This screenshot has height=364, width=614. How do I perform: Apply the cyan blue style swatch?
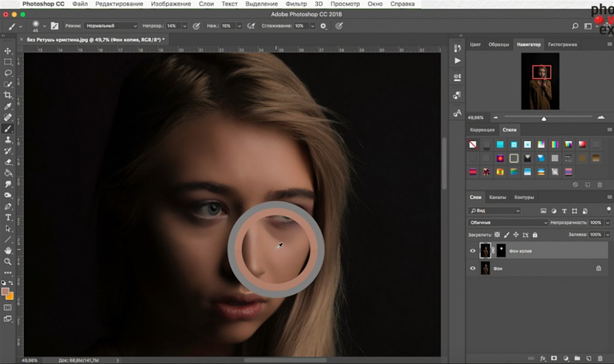(x=500, y=144)
